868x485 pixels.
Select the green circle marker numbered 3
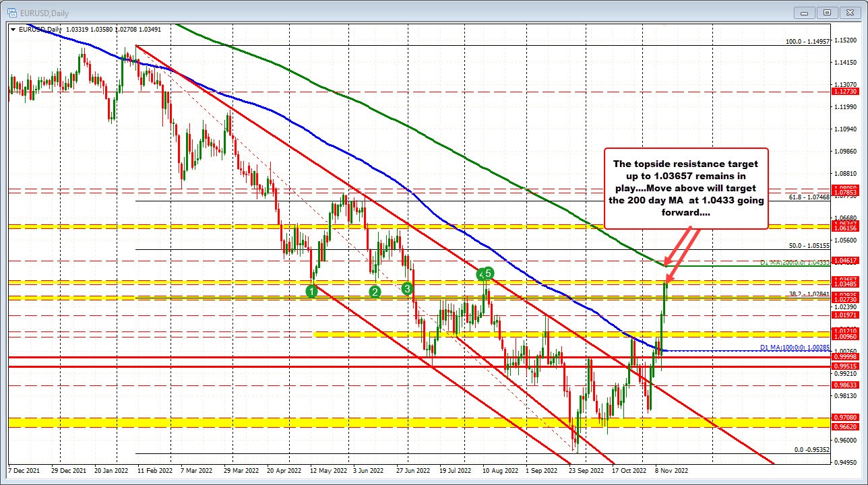click(407, 288)
